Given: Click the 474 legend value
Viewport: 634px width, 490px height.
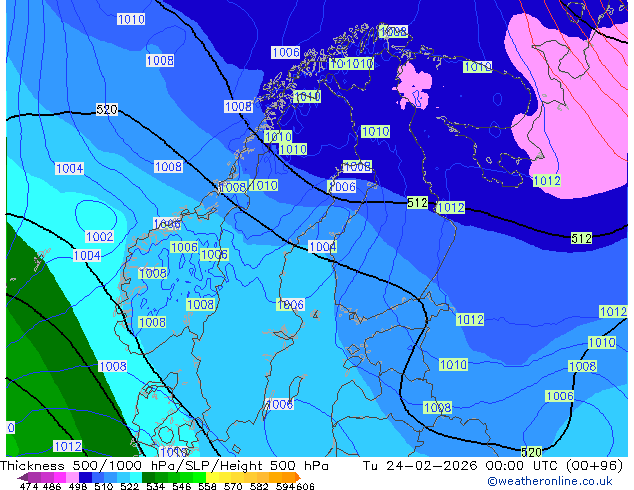Looking at the screenshot, I should pyautogui.click(x=29, y=486).
